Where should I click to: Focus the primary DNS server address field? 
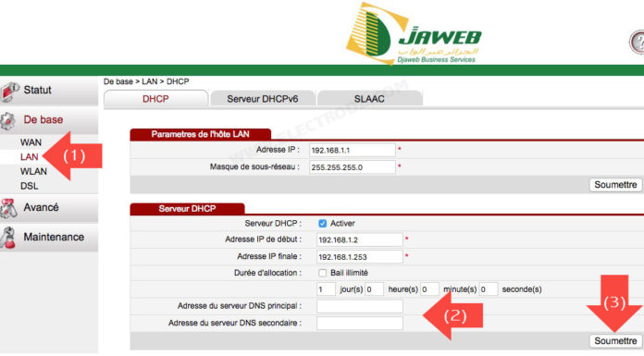click(360, 306)
